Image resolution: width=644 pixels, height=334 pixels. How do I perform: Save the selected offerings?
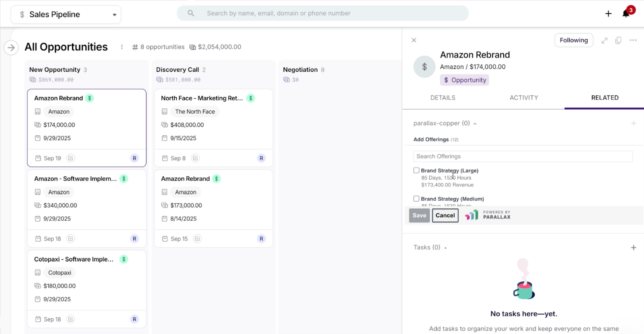[x=419, y=216]
